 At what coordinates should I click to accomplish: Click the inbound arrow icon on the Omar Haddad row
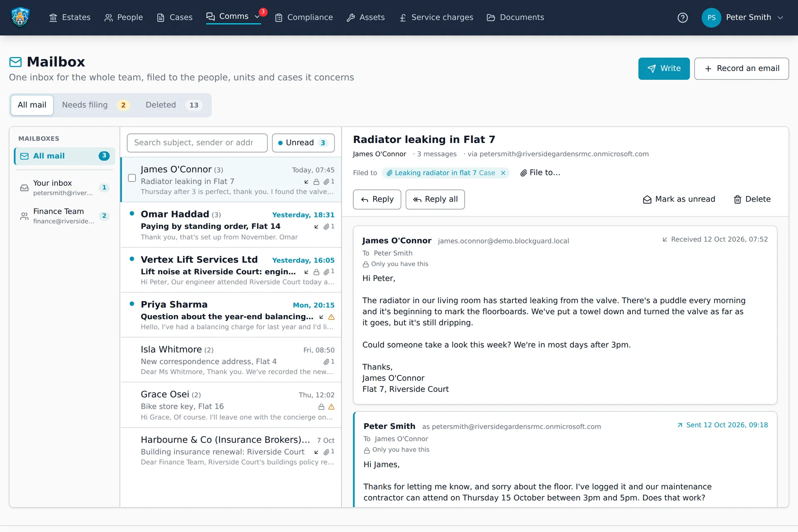pos(316,227)
